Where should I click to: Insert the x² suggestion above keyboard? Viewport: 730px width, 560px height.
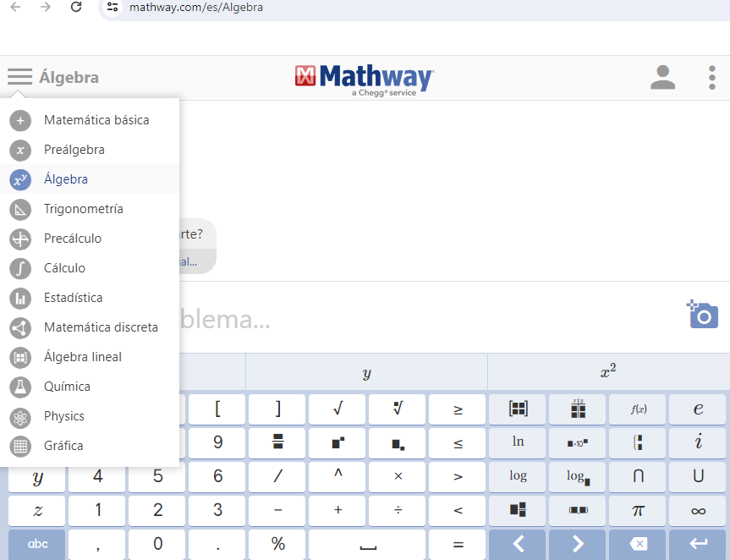pos(608,372)
